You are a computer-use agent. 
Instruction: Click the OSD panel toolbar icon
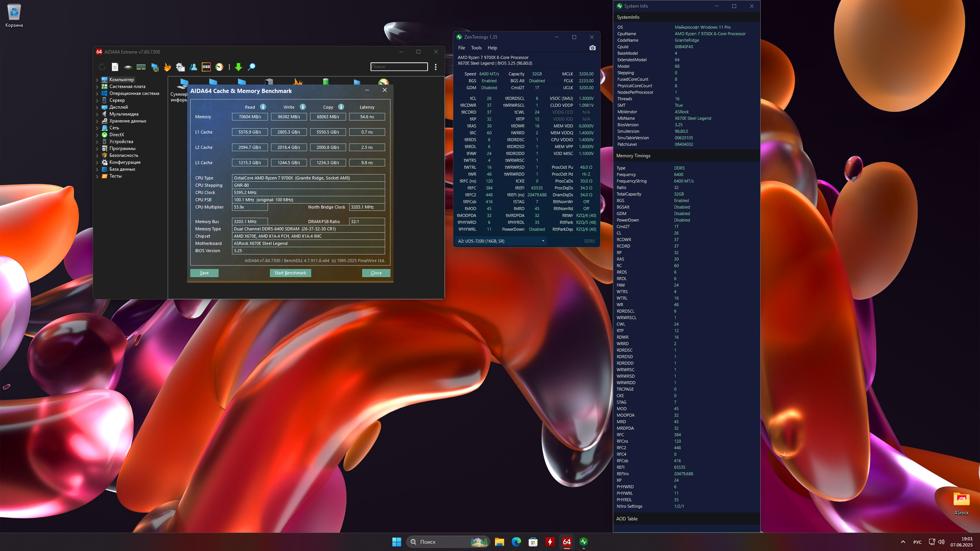[x=206, y=67]
